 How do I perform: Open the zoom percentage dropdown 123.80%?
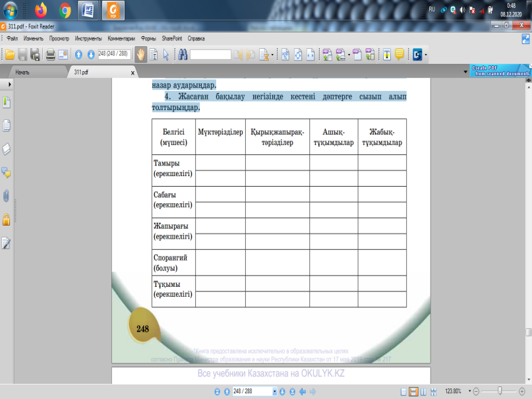[467, 391]
